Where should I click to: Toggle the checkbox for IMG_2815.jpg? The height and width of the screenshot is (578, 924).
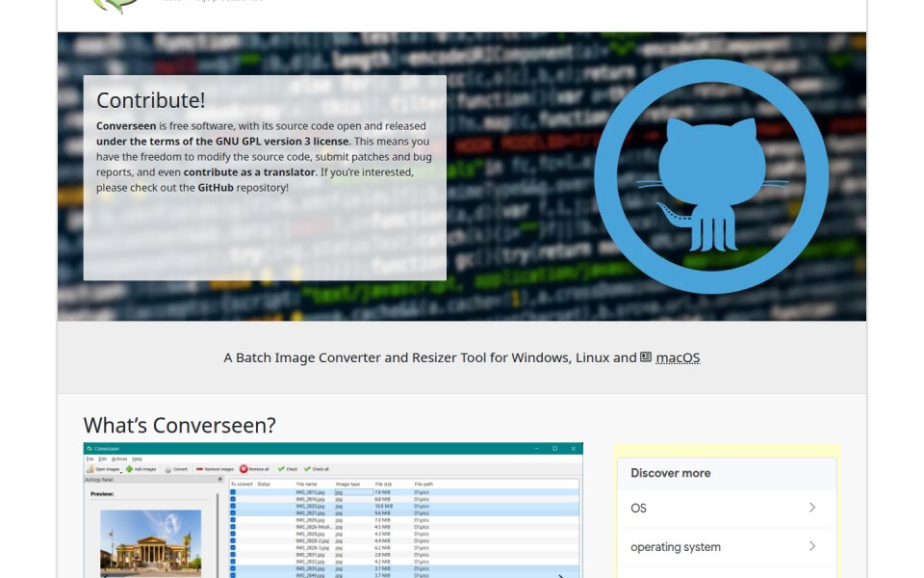(x=233, y=492)
